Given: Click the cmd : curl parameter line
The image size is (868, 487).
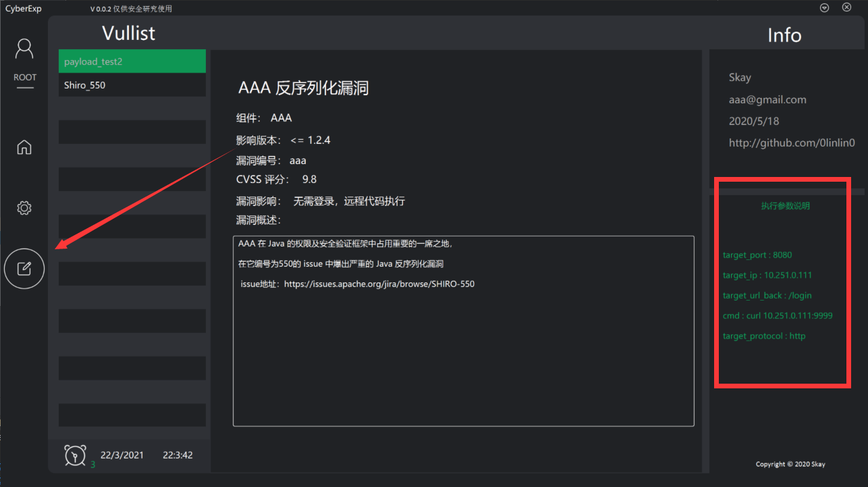Looking at the screenshot, I should point(778,316).
